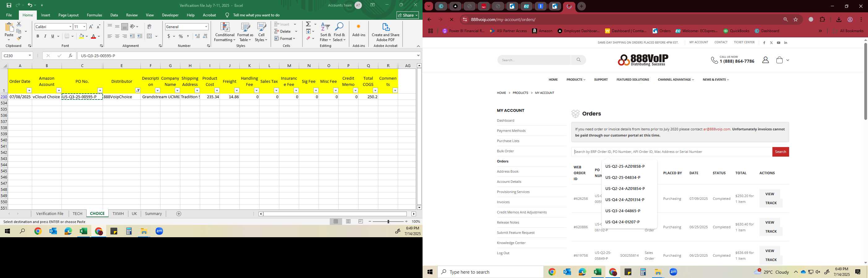Toggle Bold formatting
This screenshot has width=868, height=278.
38,36
